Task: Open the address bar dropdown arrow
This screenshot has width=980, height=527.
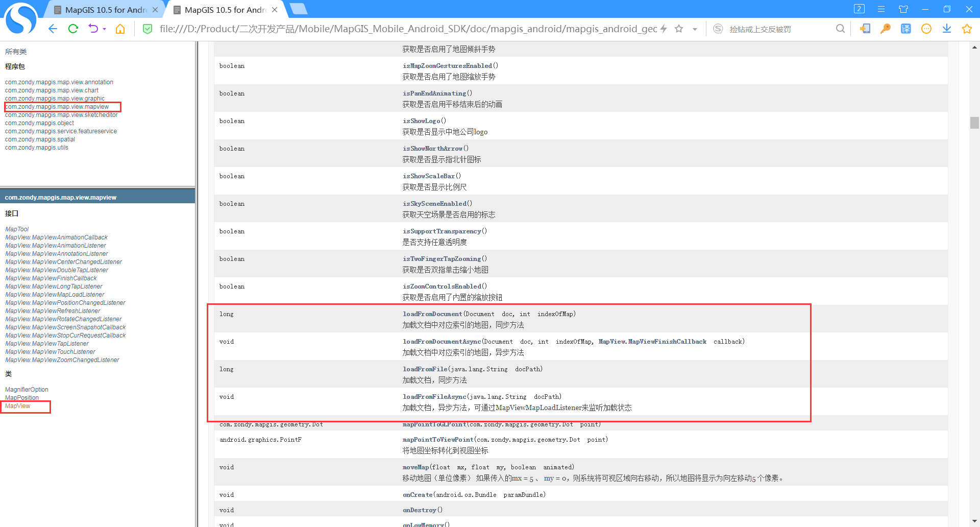Action: pos(695,29)
